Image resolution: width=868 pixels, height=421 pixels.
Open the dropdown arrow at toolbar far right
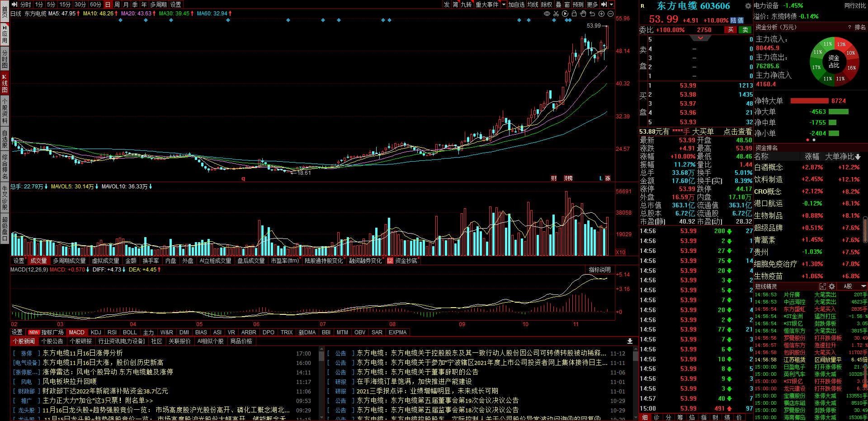pos(612,5)
